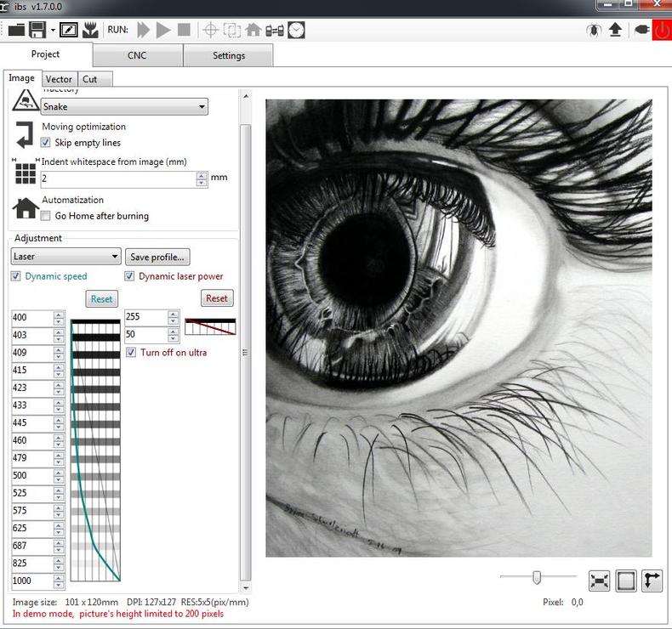Click the zoom slider handle below preview
672x629 pixels.
(x=537, y=578)
